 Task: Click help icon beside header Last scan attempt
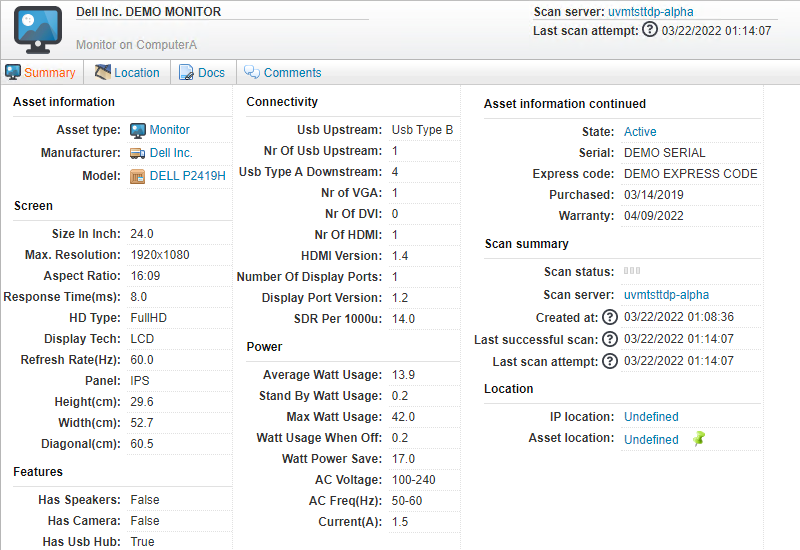click(650, 30)
